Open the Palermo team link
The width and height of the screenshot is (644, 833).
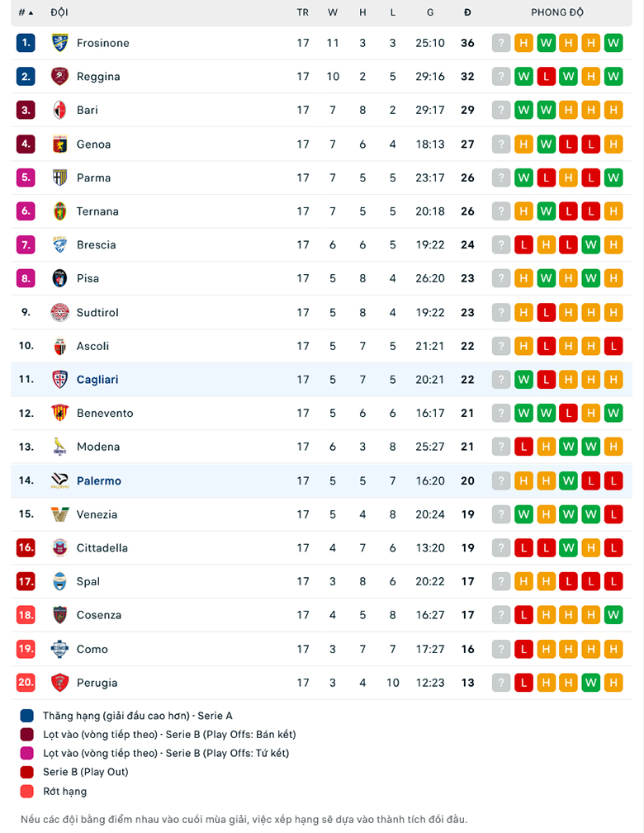click(99, 480)
